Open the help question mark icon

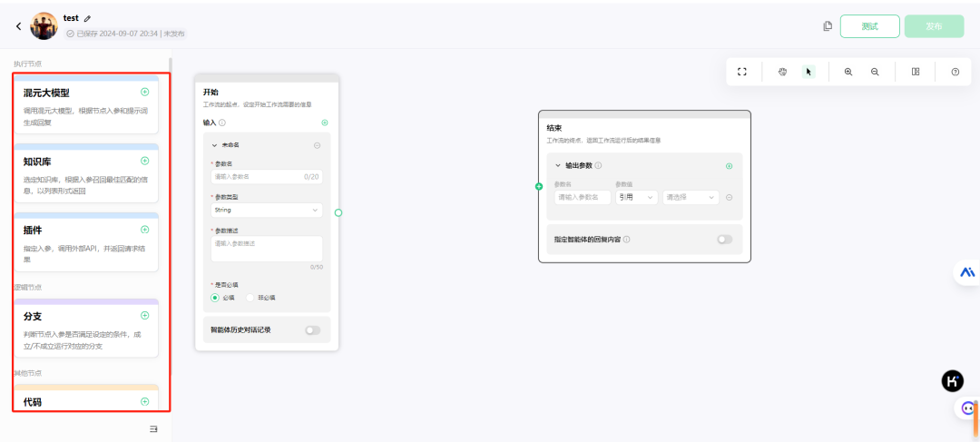pyautogui.click(x=955, y=72)
